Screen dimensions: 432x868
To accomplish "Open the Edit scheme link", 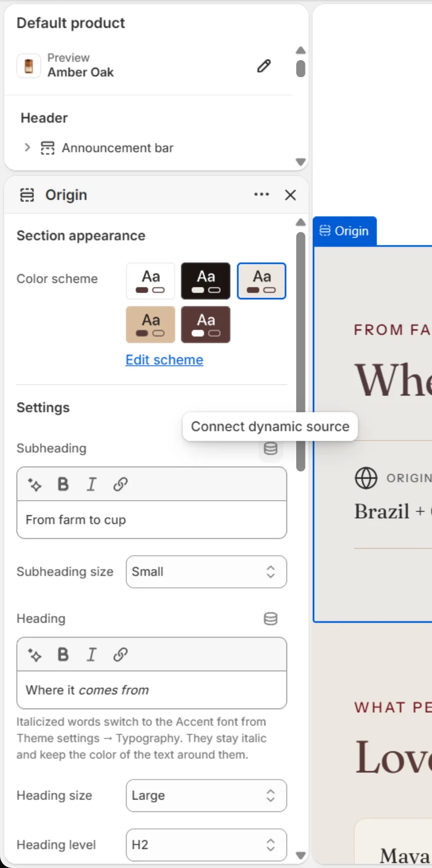I will (x=165, y=360).
